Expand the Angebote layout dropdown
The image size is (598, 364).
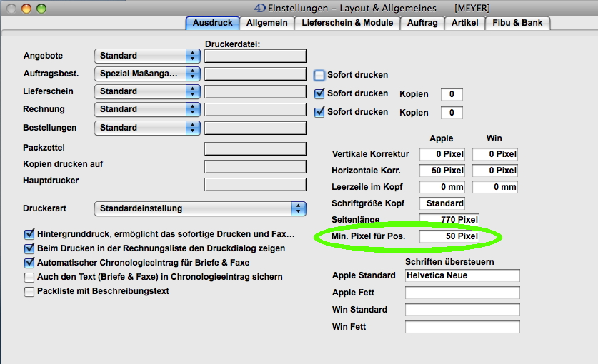pyautogui.click(x=148, y=56)
